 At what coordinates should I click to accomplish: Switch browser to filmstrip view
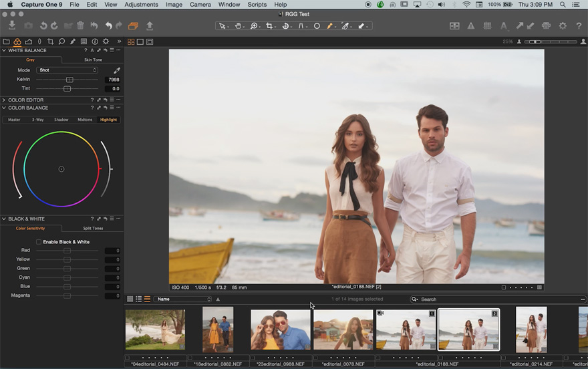tap(148, 299)
